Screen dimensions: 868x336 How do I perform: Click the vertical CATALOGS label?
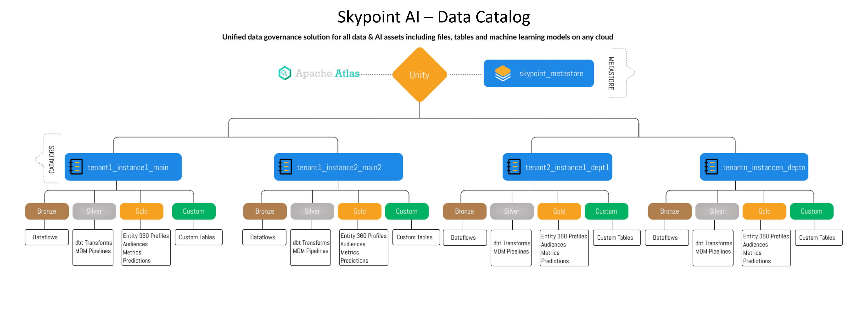(51, 159)
